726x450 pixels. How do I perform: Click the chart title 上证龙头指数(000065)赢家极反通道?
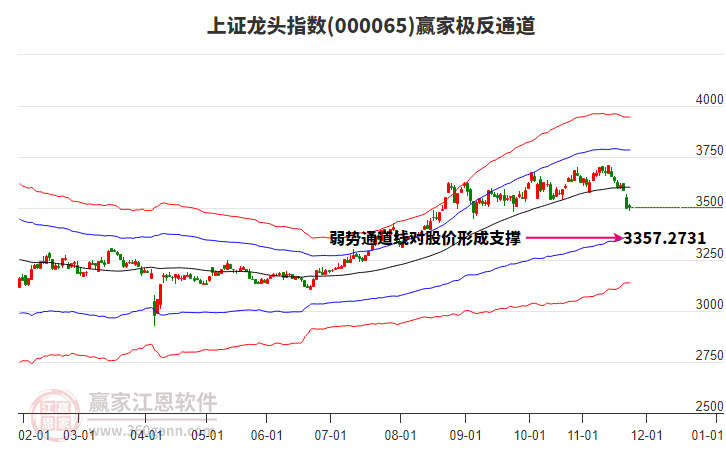tap(371, 26)
